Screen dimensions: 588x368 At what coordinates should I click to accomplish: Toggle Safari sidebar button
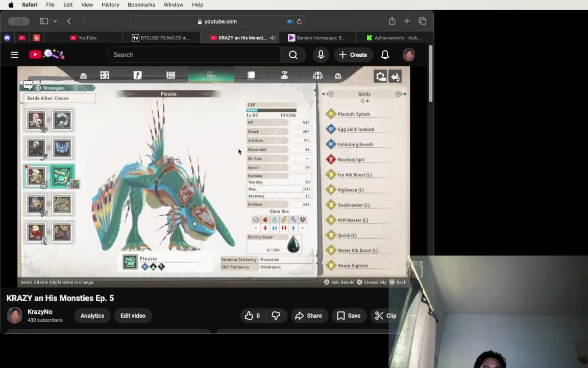pos(44,21)
